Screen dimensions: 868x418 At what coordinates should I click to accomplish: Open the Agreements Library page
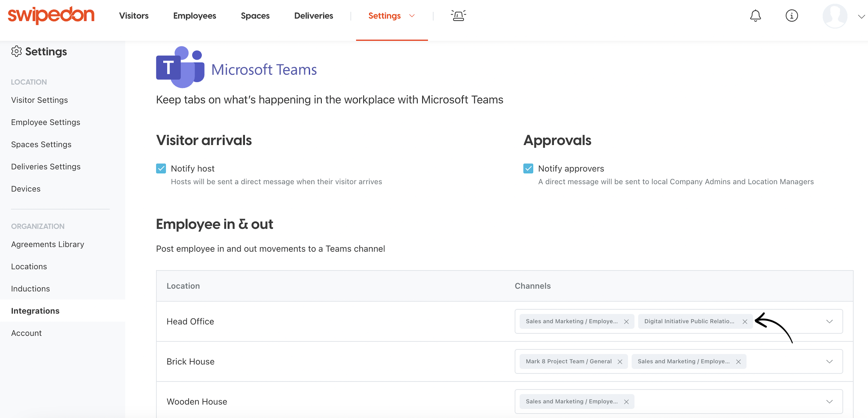coord(47,244)
